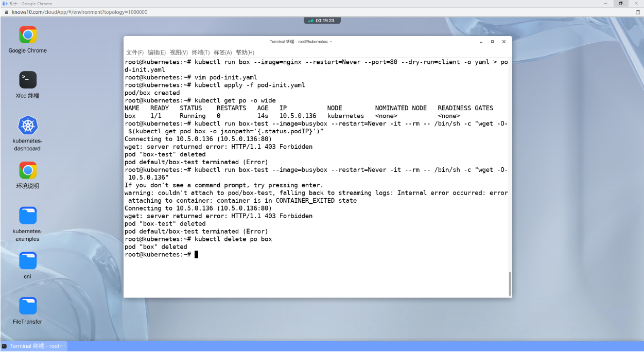Open the 编辑(E) menu in Terminal

coord(156,52)
